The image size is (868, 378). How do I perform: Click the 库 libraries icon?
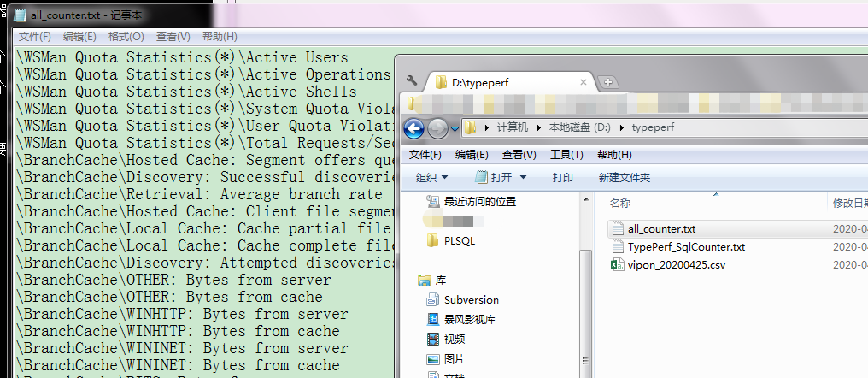point(424,281)
